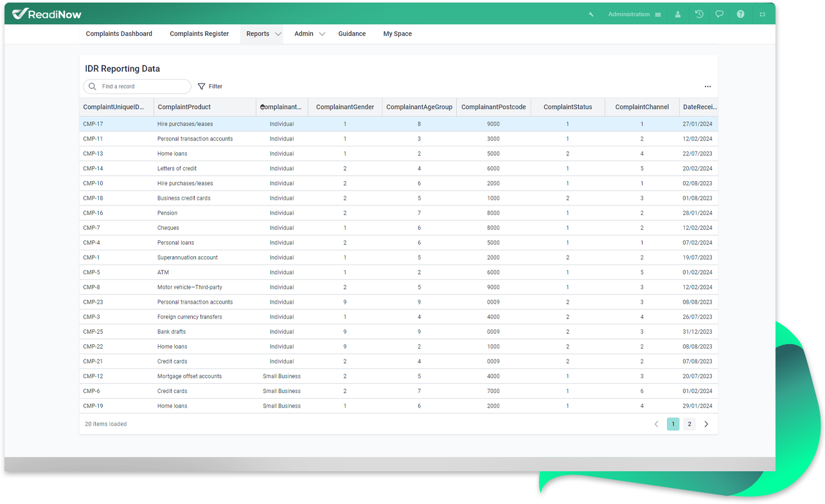Sort by ComplainantAgeGroup column header
The image size is (825, 504).
(x=420, y=107)
